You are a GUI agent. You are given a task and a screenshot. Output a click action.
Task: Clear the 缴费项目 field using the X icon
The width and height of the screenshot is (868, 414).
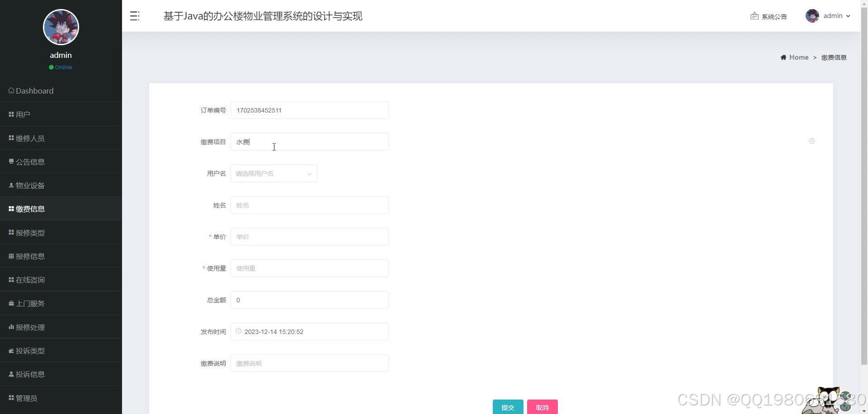coord(812,141)
